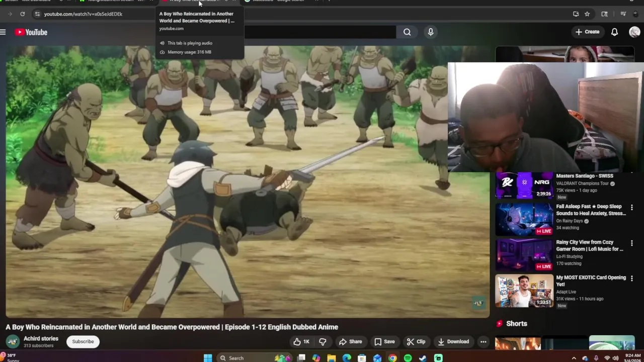644x362 pixels.
Task: Open the Create upload menu
Action: [x=587, y=32]
